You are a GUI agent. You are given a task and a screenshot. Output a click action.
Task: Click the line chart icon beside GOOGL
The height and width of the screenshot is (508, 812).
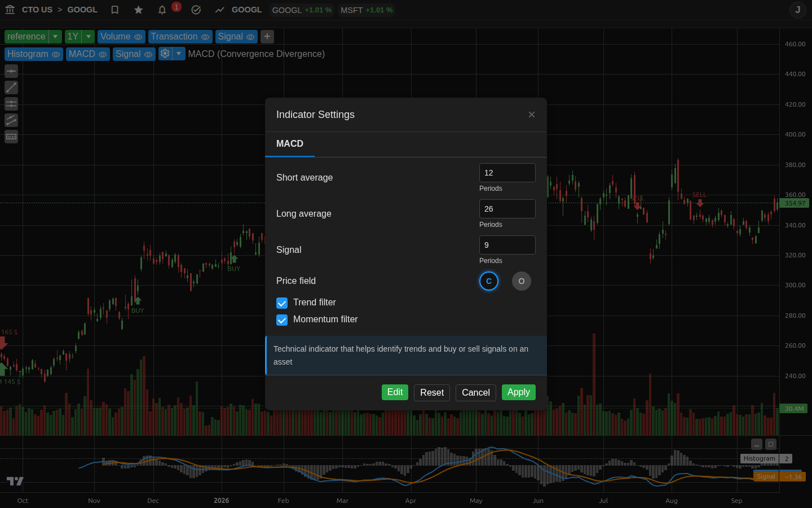(x=220, y=10)
